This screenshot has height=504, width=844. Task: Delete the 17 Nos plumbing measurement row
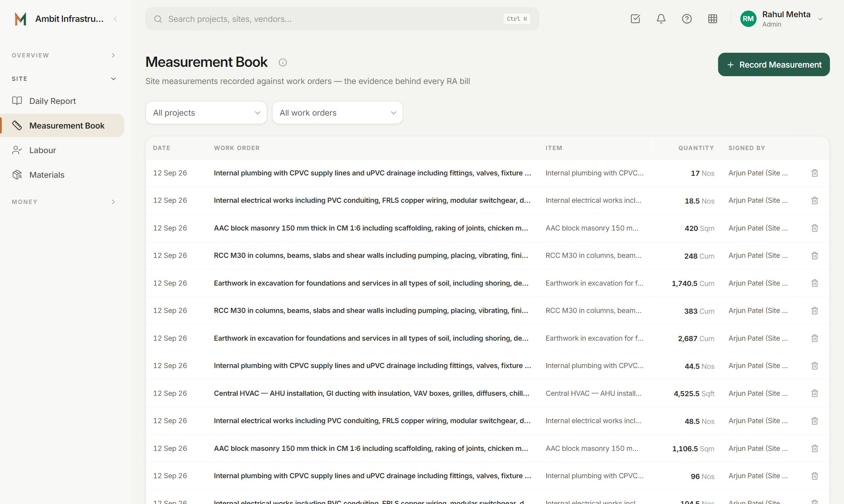tap(814, 173)
